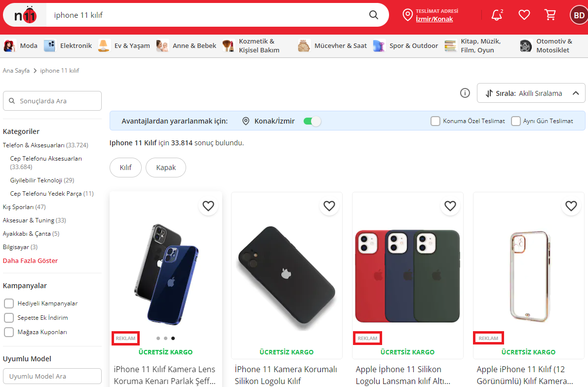Click the info icon beside sorting
588x387 pixels.
[x=465, y=93]
